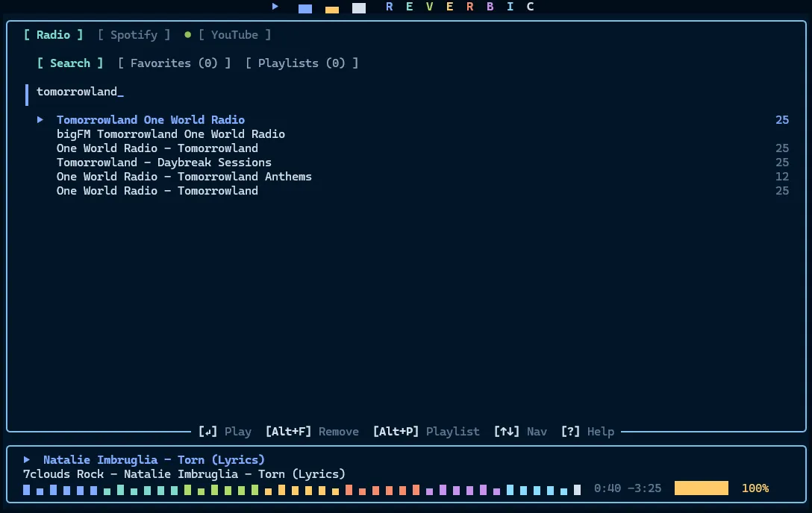Click the orange block in the top bar

[332, 9]
